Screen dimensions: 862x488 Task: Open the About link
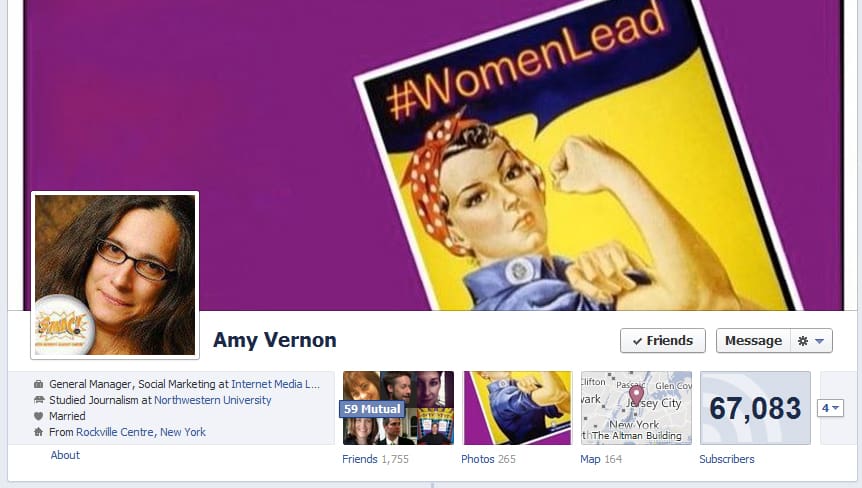[x=65, y=455]
